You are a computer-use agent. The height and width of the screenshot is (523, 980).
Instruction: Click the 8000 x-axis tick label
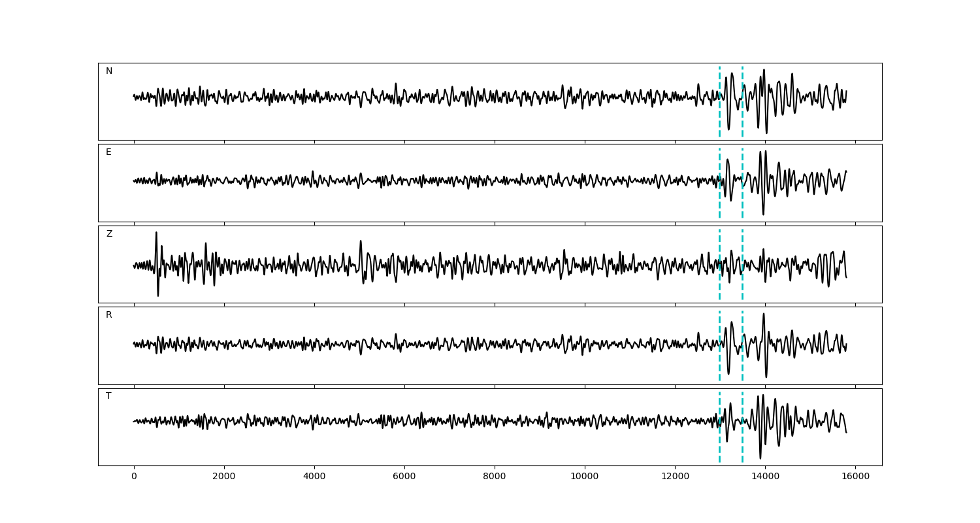[495, 477]
